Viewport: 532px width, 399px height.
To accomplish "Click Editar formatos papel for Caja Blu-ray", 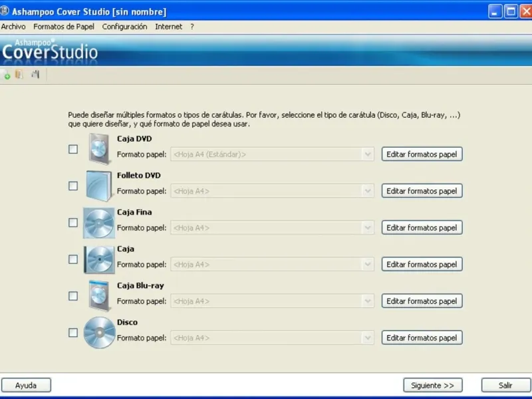I will pyautogui.click(x=422, y=301).
